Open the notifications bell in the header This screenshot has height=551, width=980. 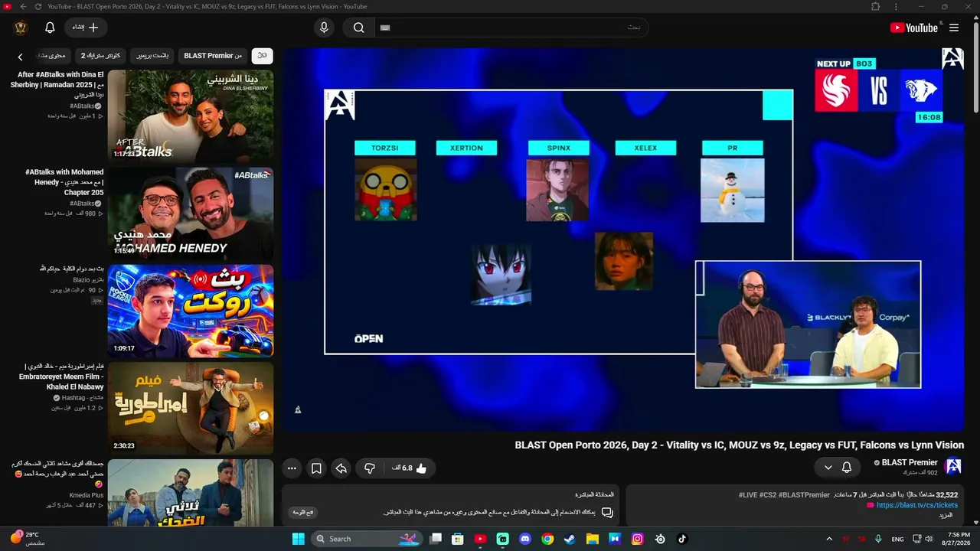[x=50, y=28]
